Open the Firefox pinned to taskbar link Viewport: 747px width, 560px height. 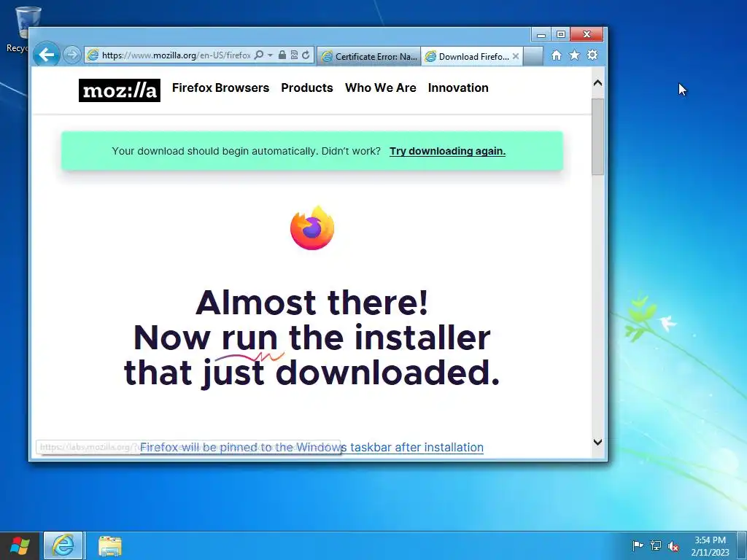click(311, 447)
